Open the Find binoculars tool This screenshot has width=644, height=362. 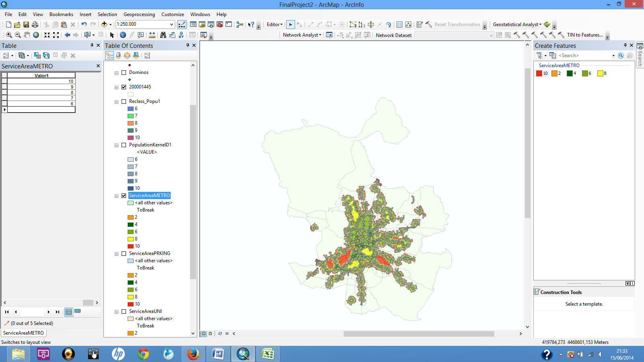163,35
